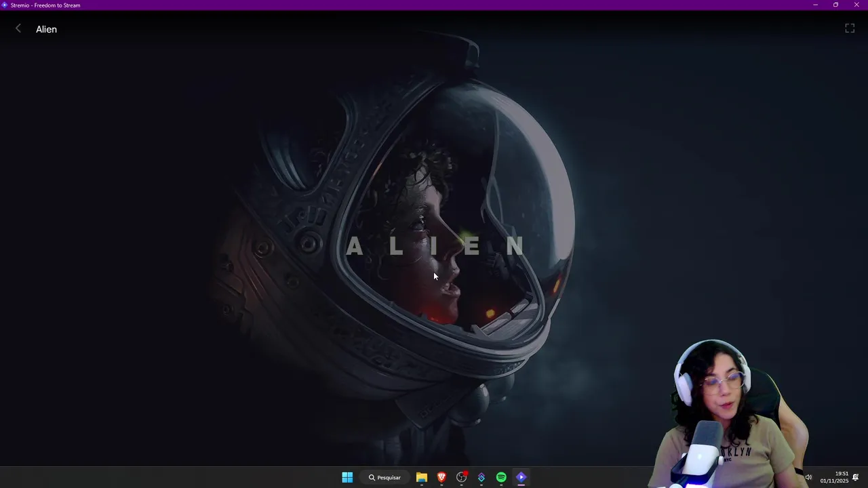Viewport: 868px width, 488px height.
Task: Open the round taskbar app with red badge
Action: tap(462, 477)
